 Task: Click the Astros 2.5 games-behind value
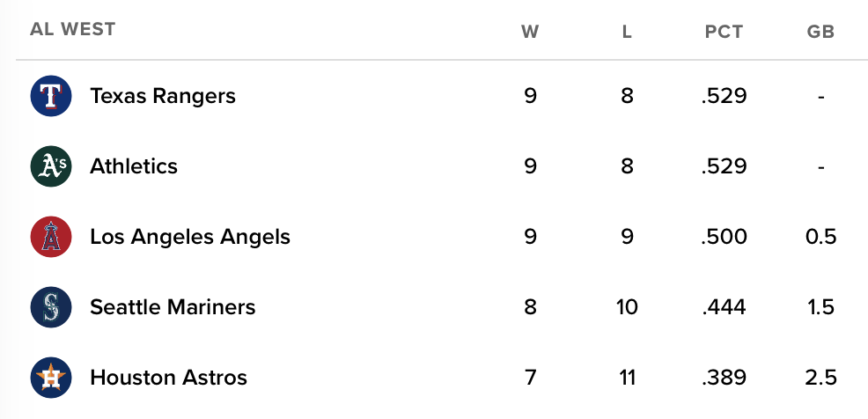pyautogui.click(x=820, y=378)
